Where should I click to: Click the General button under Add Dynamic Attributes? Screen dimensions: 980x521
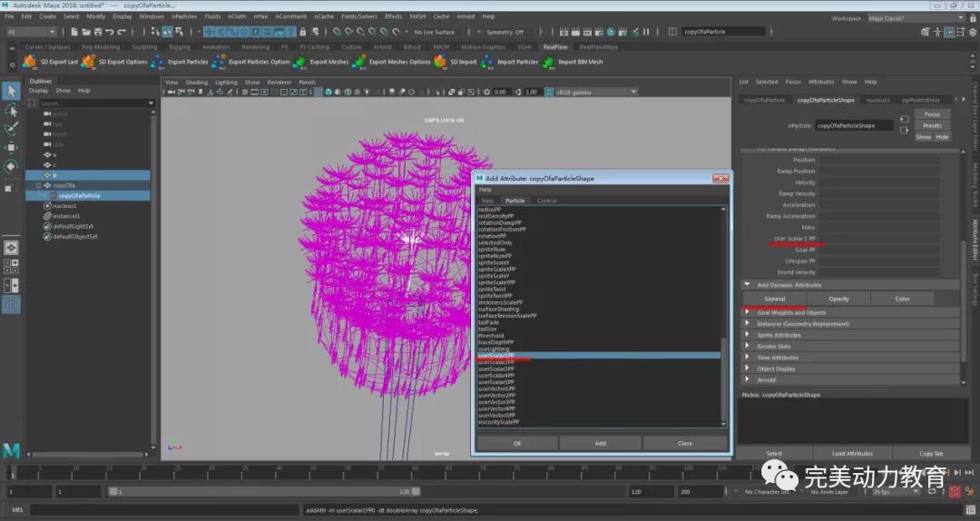point(774,299)
